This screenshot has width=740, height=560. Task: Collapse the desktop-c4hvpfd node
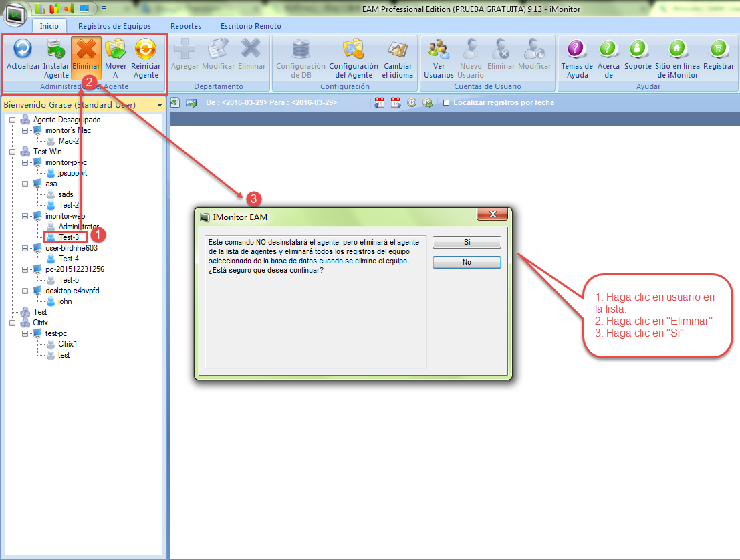25,291
